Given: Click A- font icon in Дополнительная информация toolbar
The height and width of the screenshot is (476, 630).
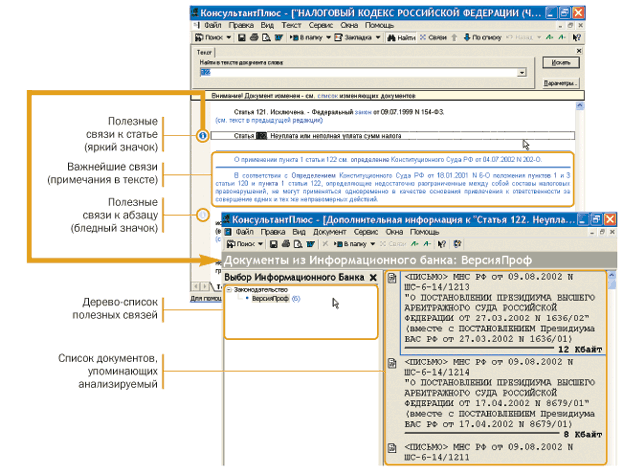Looking at the screenshot, I should tap(428, 244).
